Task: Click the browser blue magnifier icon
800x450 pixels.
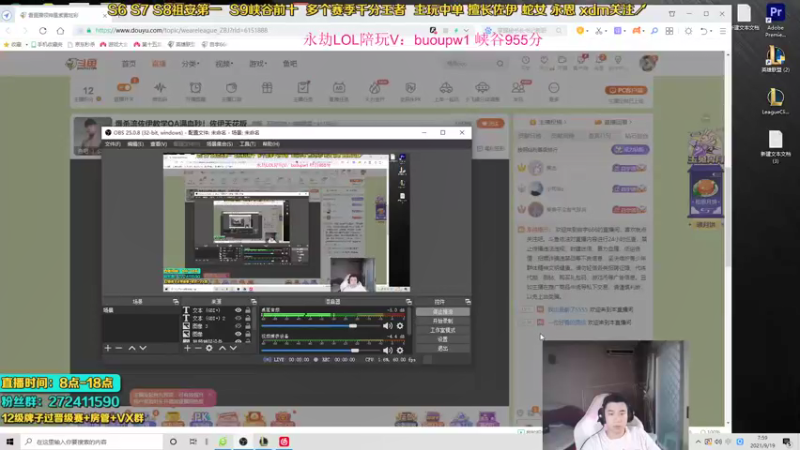Action: point(654,31)
